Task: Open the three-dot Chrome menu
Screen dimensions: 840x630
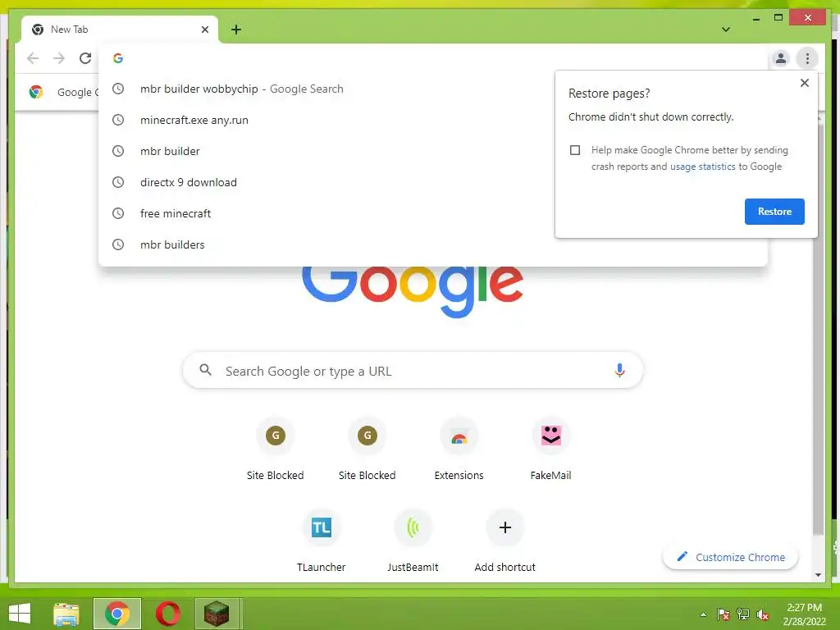Action: [807, 58]
